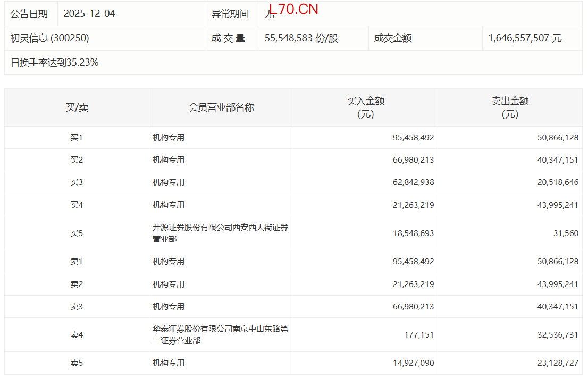
Task: Click the red L70.CN watermark text
Action: click(x=293, y=9)
